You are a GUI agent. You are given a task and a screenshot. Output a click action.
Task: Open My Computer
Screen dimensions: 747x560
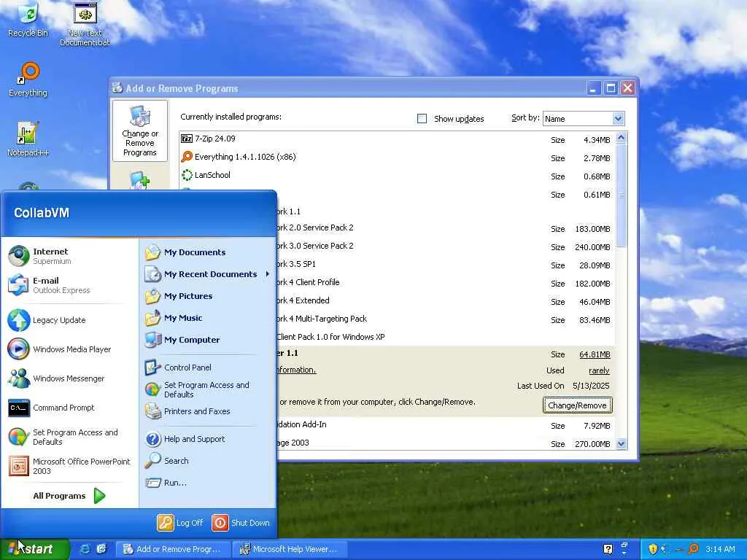click(x=208, y=340)
